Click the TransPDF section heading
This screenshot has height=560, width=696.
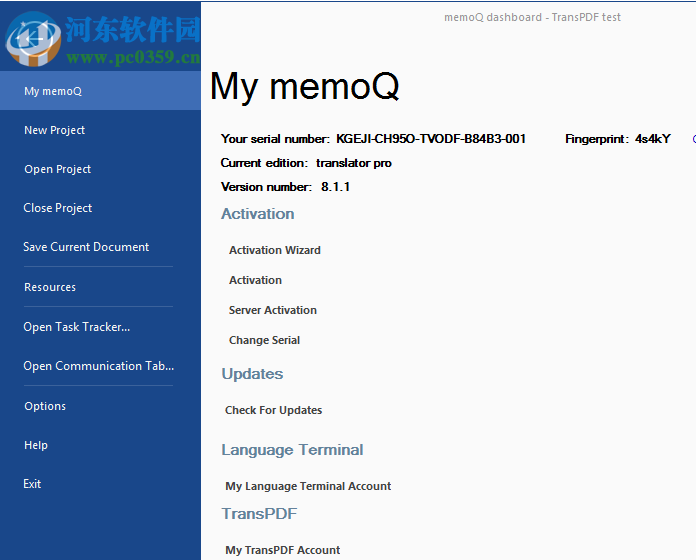point(259,513)
